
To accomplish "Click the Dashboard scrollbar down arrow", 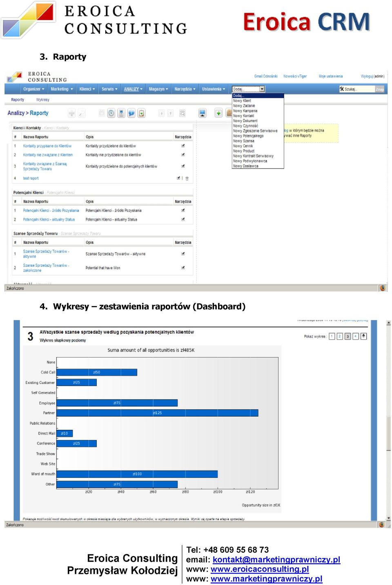I will coord(388,518).
